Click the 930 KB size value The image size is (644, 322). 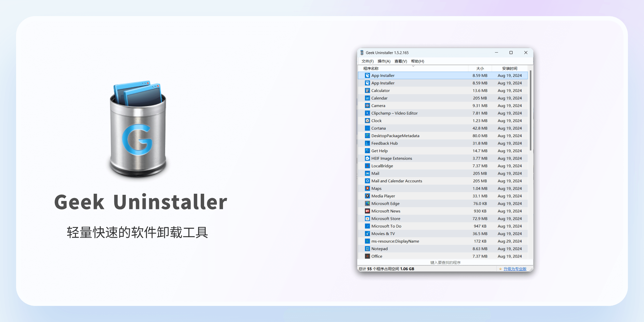480,211
